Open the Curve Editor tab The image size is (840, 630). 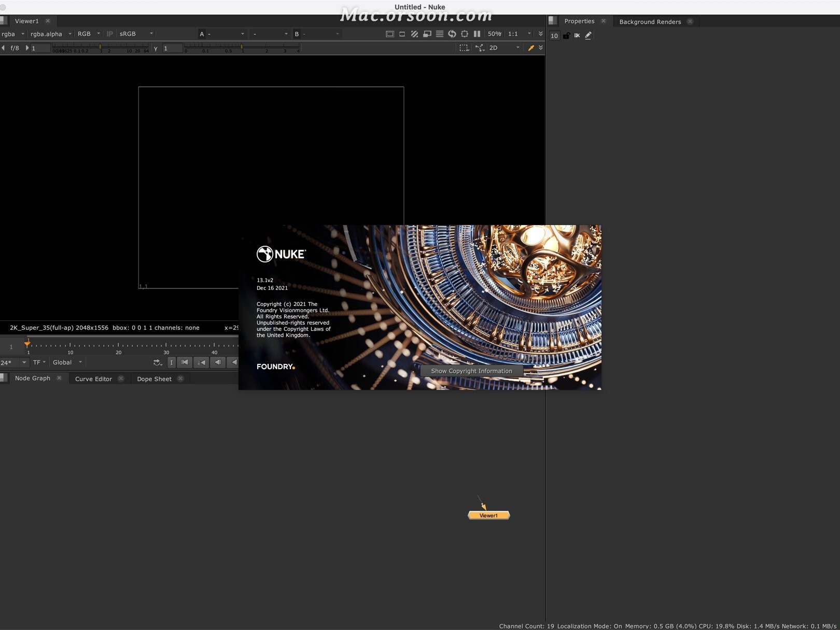pyautogui.click(x=93, y=379)
